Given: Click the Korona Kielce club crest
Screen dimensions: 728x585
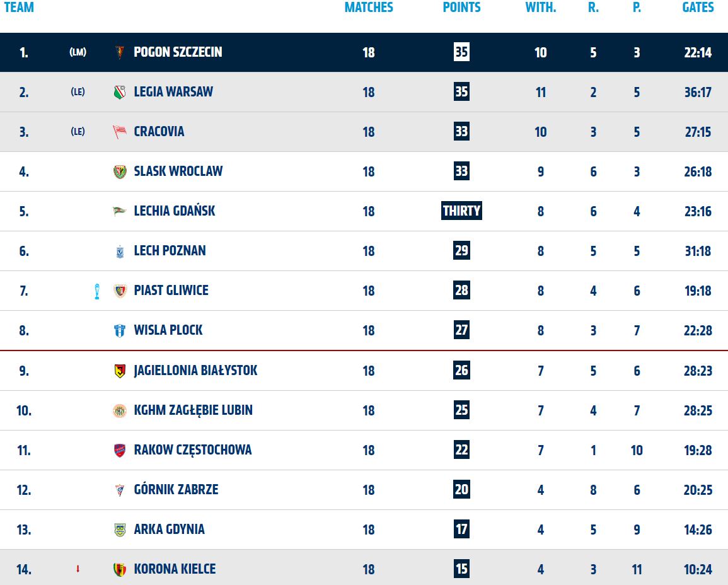Looking at the screenshot, I should click(120, 569).
